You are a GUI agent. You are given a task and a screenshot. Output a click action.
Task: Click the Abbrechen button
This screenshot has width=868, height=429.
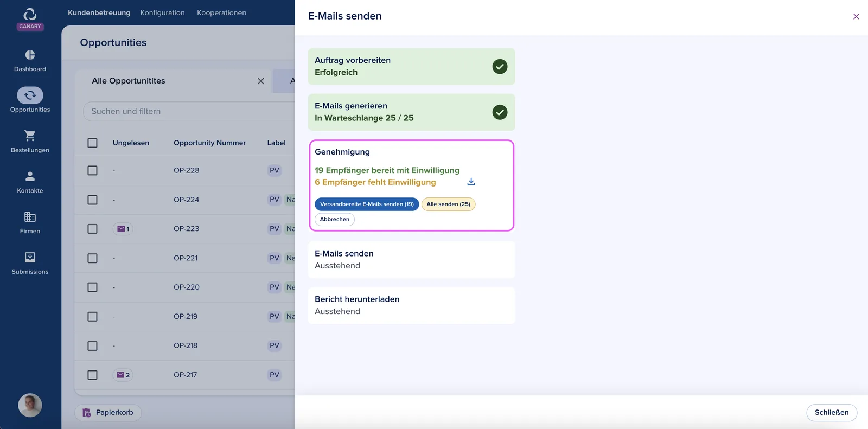335,220
